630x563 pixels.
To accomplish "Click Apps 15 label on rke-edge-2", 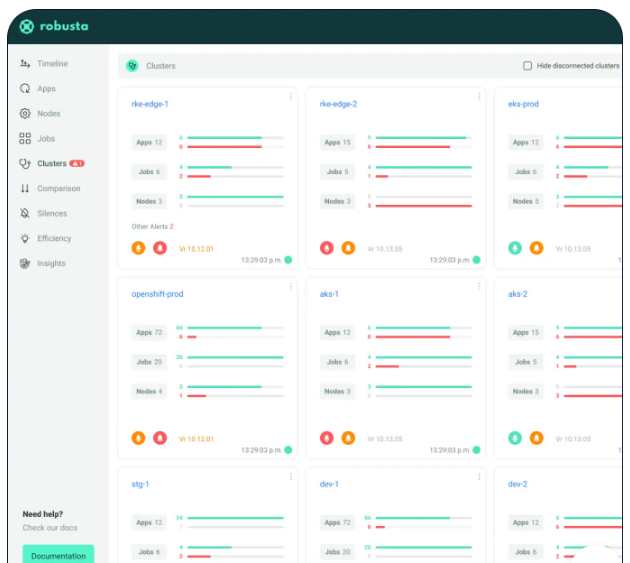I will tap(338, 142).
